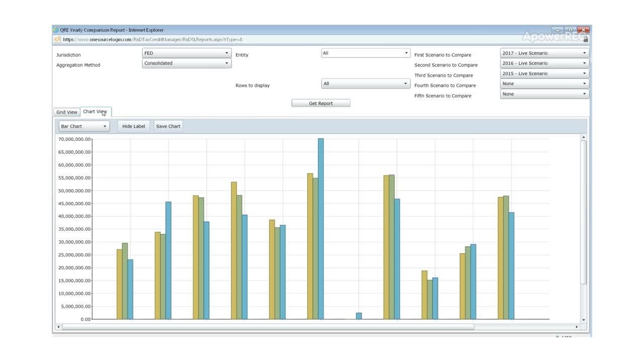The image size is (644, 362).
Task: Click the horizontal scrollbar right arrow
Action: pos(577,327)
